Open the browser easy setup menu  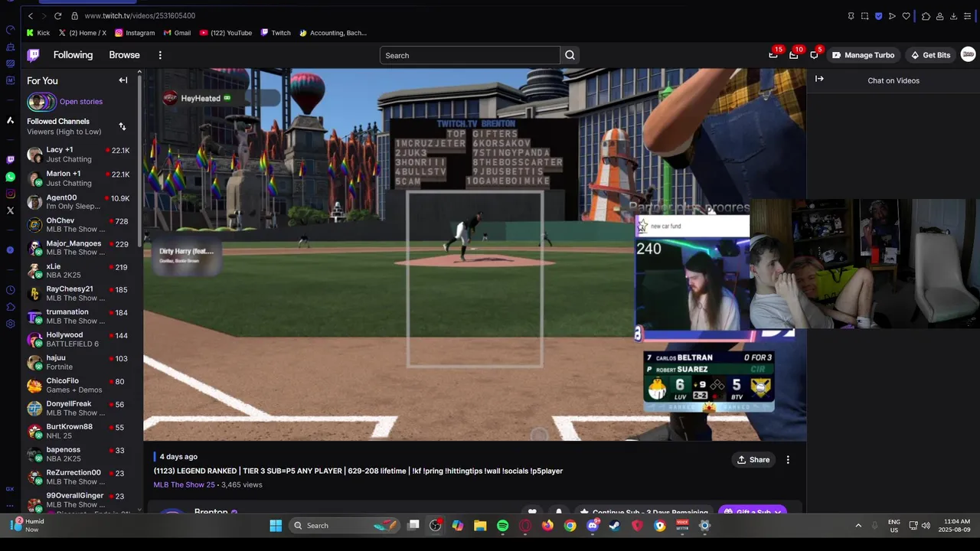coord(968,16)
